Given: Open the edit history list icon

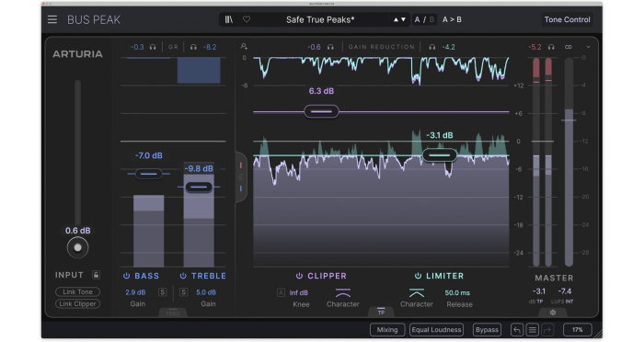Looking at the screenshot, I should coord(533,330).
